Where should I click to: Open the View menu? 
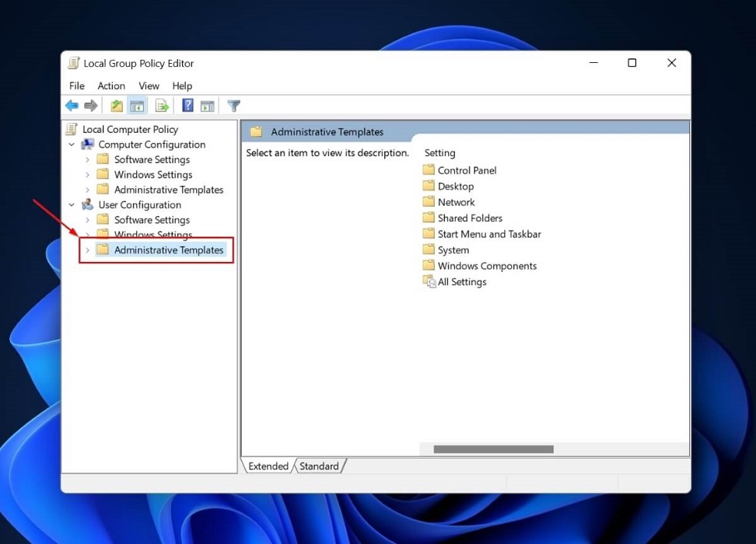point(148,85)
